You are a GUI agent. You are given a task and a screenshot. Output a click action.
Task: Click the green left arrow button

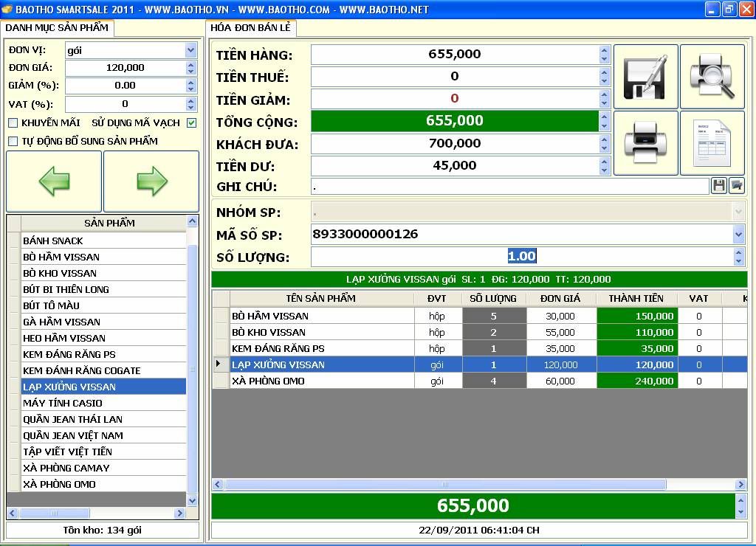54,182
